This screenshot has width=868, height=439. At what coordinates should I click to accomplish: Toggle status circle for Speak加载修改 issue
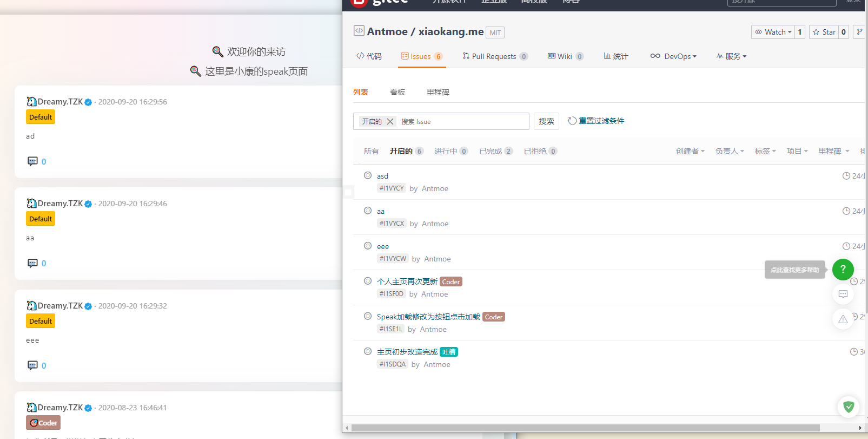coord(368,316)
